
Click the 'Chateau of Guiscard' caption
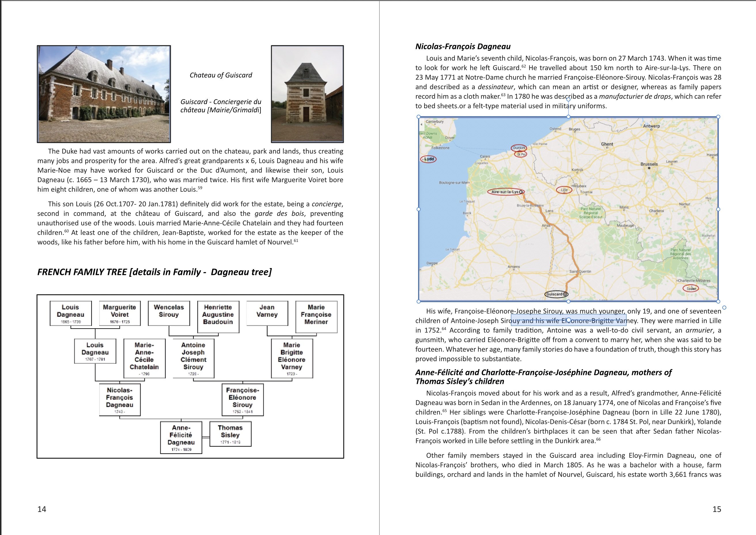point(221,75)
